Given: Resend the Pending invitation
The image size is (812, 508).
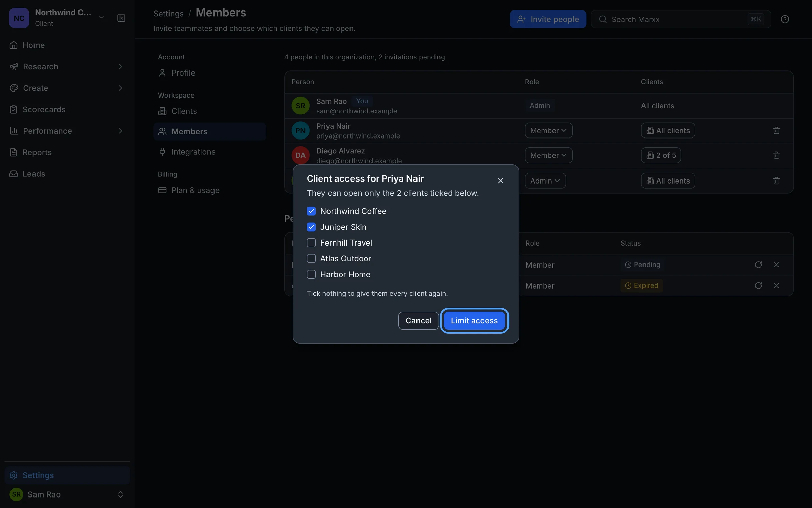Looking at the screenshot, I should pos(758,264).
